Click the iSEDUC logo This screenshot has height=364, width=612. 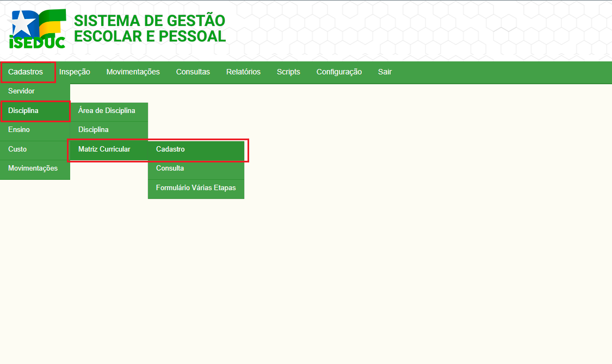point(38,29)
